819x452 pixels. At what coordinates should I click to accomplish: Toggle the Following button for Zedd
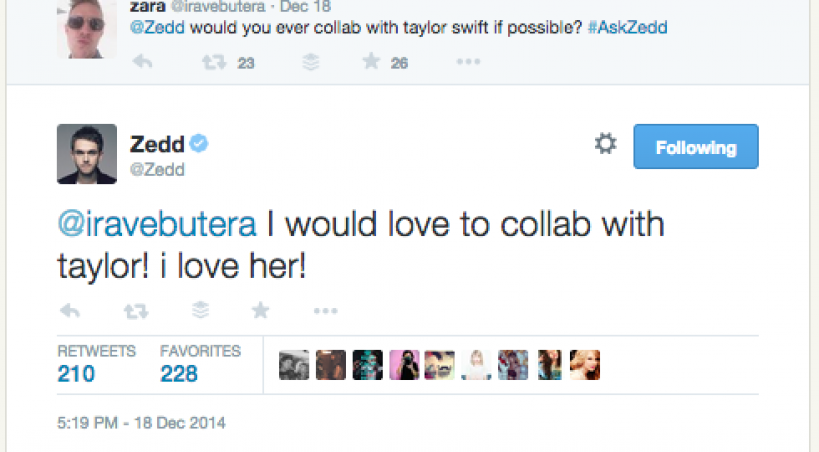pos(696,147)
